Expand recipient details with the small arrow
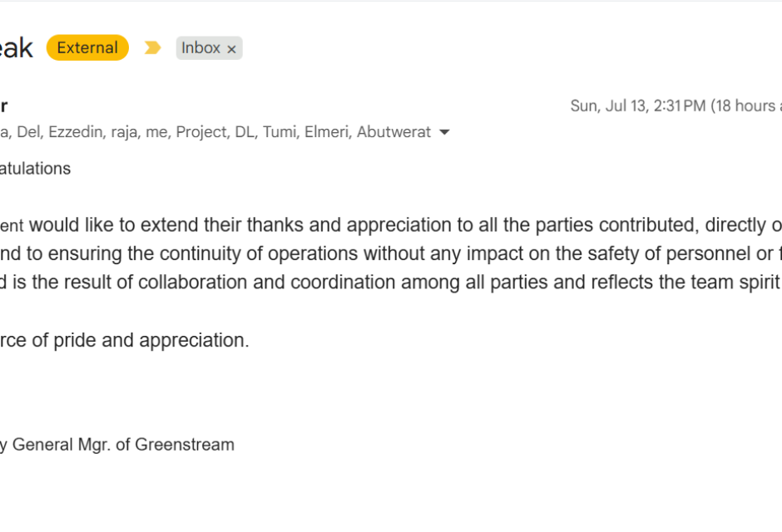782x532 pixels. (x=444, y=132)
